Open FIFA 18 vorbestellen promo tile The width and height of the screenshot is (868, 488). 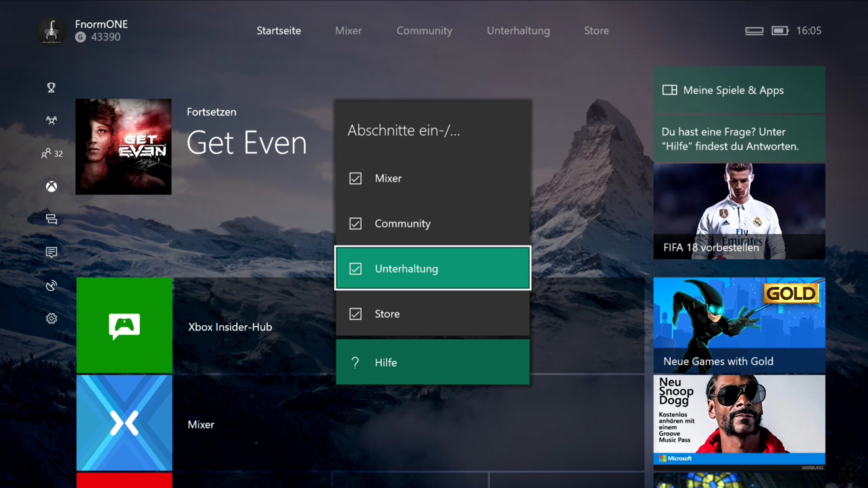pos(739,212)
